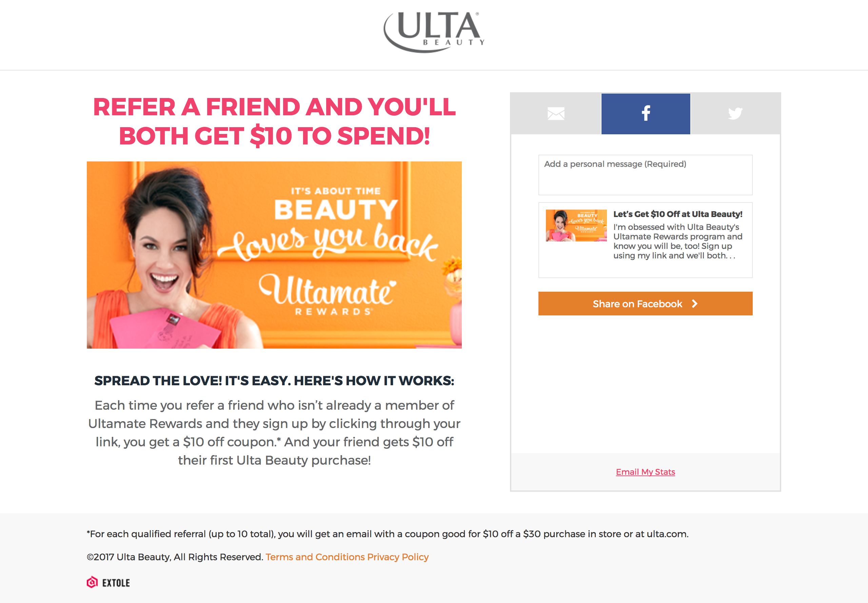
Task: Click the preview description text about Ultamate Rewards
Action: 678,241
